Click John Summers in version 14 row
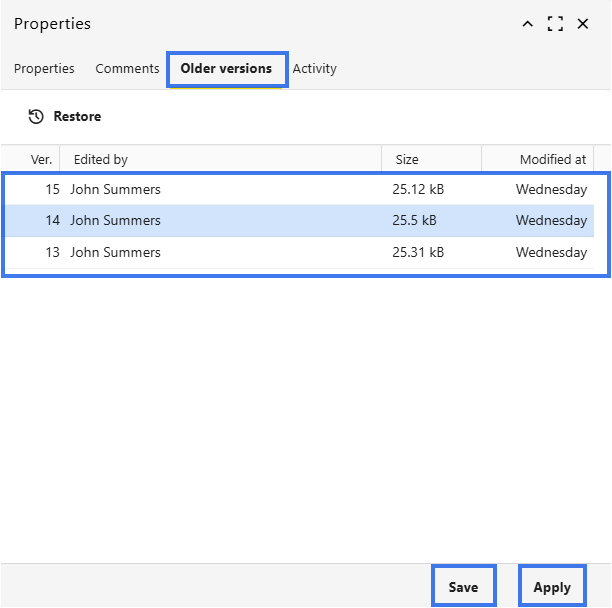 pos(115,220)
